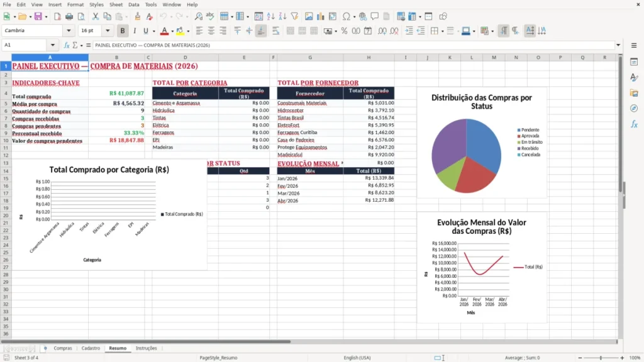The height and width of the screenshot is (362, 644).
Task: Insert special character omega icon
Action: click(347, 16)
